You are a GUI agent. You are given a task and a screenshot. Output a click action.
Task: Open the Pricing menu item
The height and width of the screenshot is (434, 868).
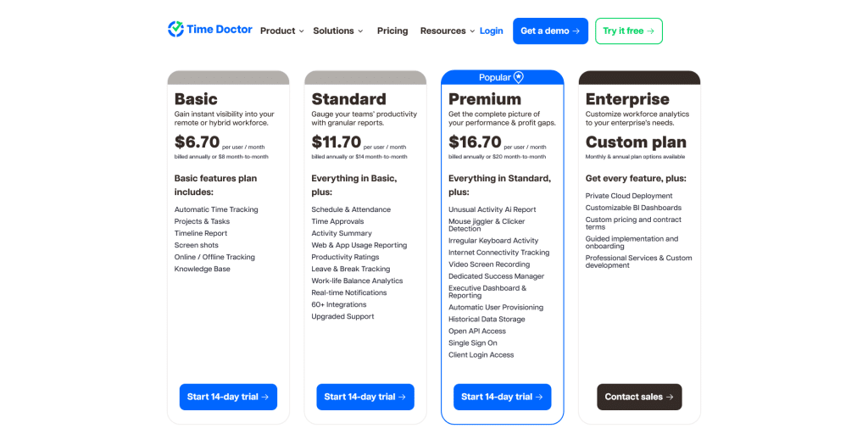pos(392,31)
